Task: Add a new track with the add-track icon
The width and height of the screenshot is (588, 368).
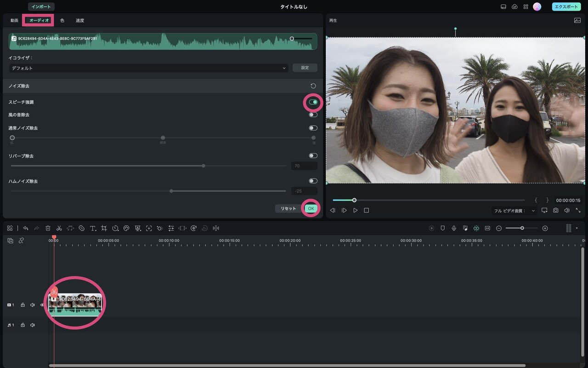Action: (10, 241)
